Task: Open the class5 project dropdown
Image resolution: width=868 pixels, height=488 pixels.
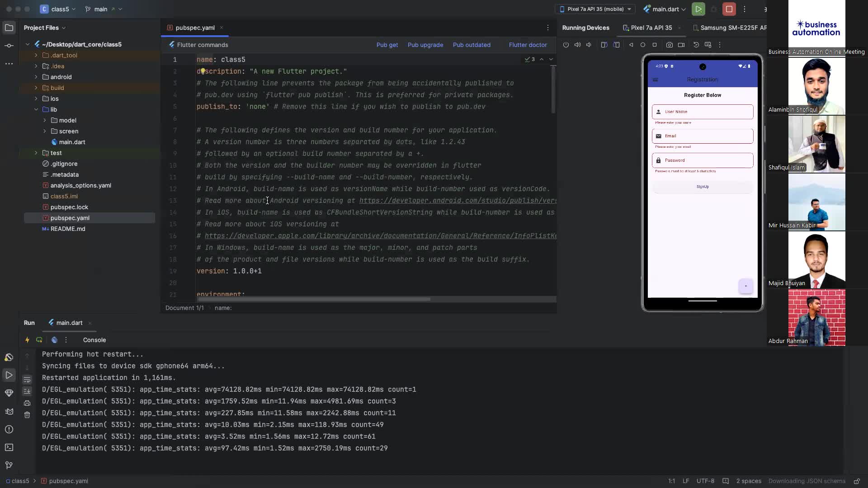Action: 58,9
